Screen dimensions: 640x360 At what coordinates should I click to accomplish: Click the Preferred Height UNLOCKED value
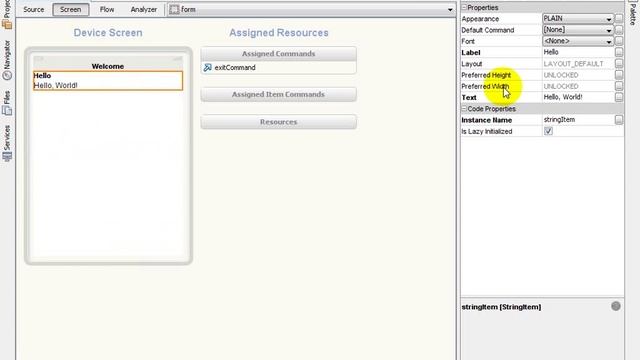[x=561, y=75]
